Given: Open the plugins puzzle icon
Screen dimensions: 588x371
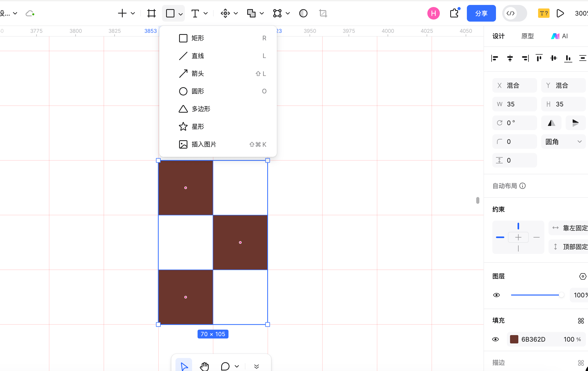Looking at the screenshot, I should (x=454, y=13).
